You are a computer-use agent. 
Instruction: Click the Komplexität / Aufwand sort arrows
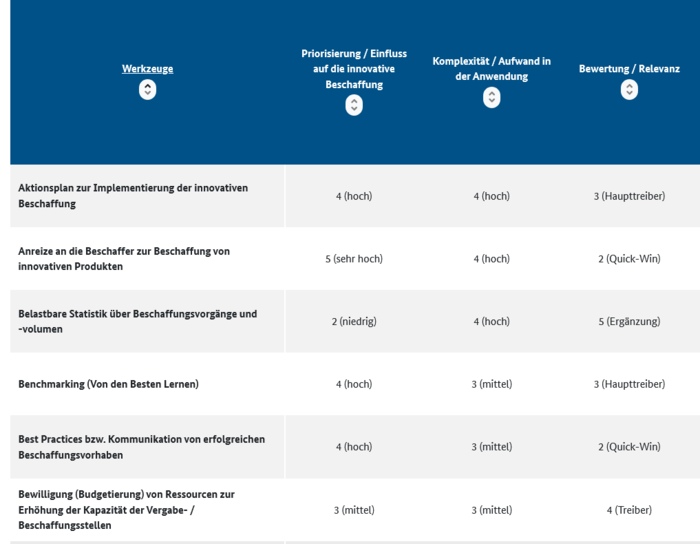[491, 97]
